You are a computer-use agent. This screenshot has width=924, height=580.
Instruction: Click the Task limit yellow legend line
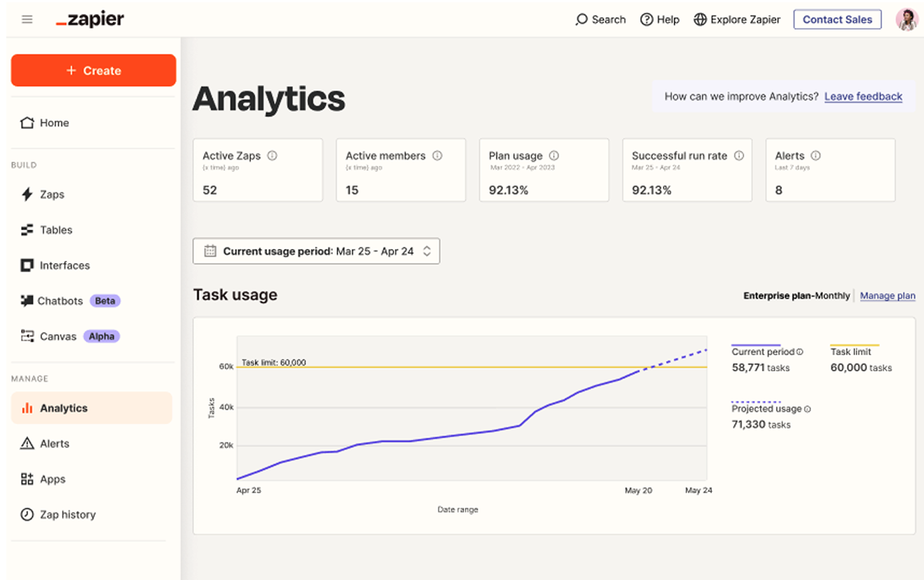point(854,345)
